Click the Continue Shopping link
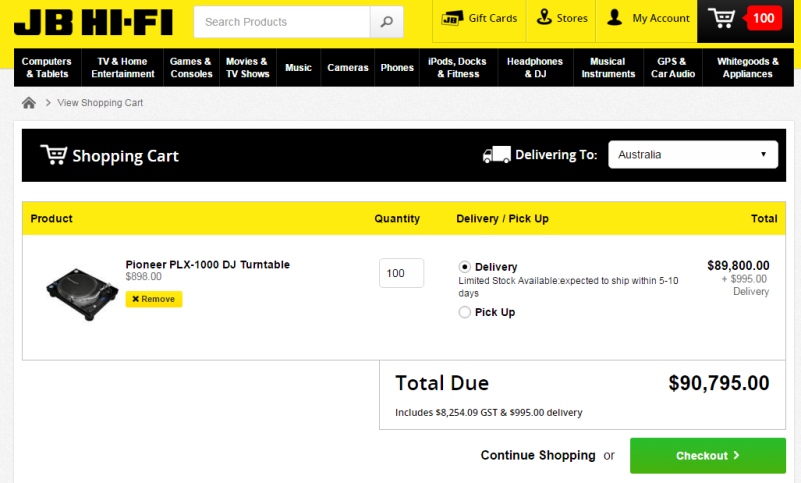The height and width of the screenshot is (483, 801). click(x=538, y=455)
